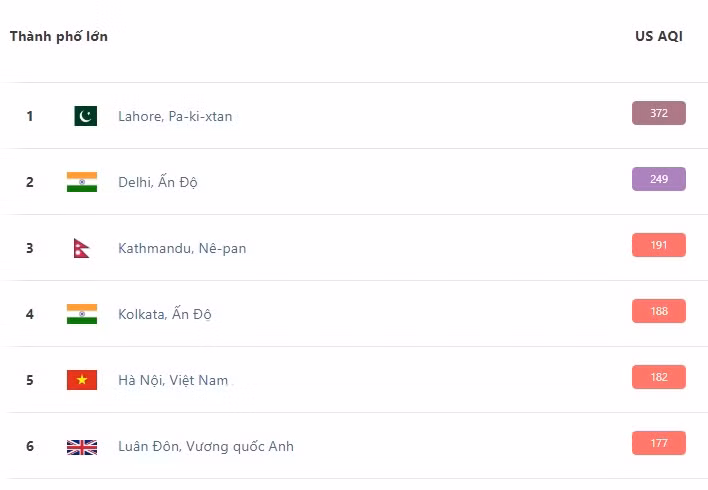Click the United Kingdom flag icon
The image size is (708, 490).
click(82, 446)
